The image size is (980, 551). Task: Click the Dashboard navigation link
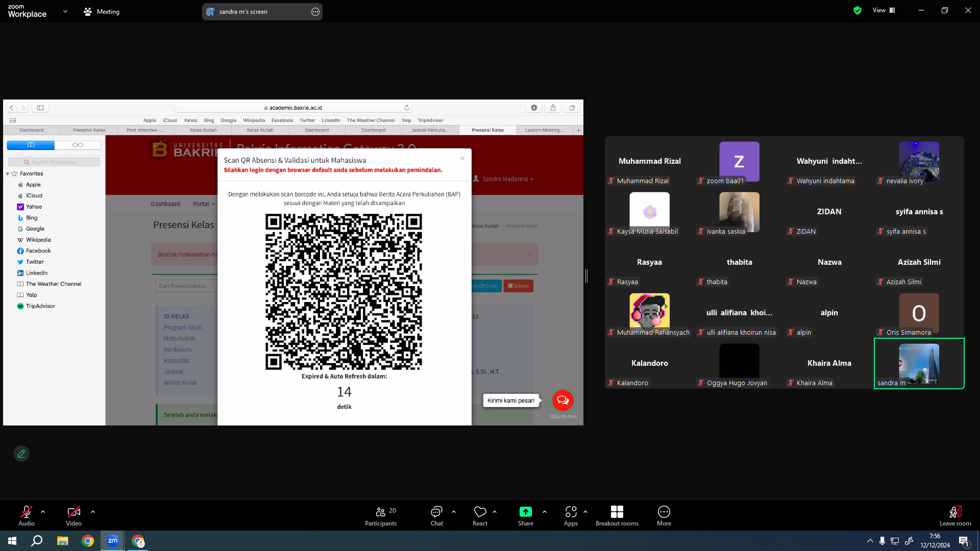(165, 204)
